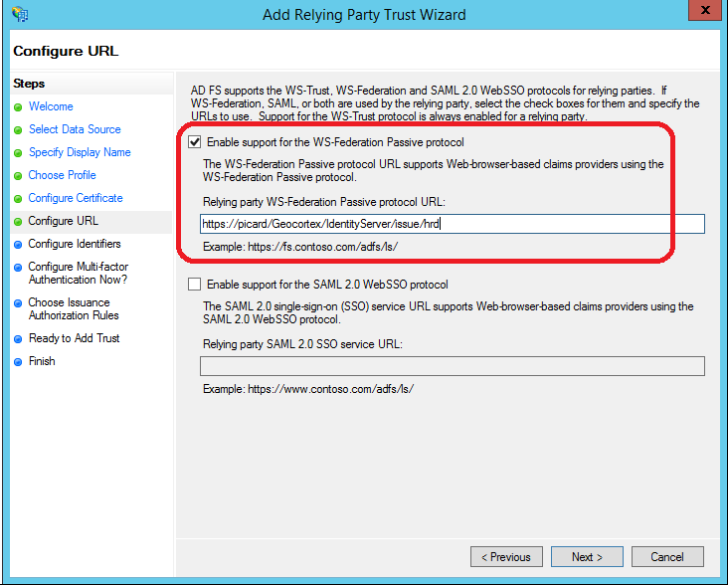Click the wizard icon in the title bar

coord(20,14)
